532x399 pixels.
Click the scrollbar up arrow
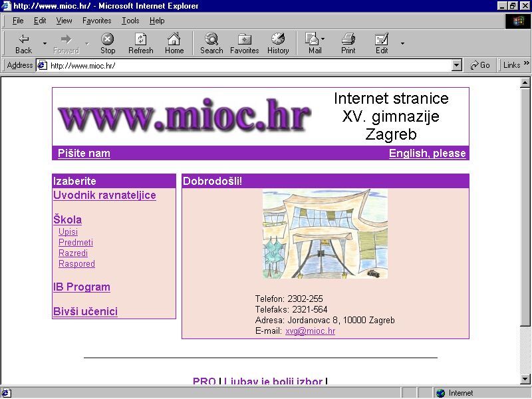(525, 82)
